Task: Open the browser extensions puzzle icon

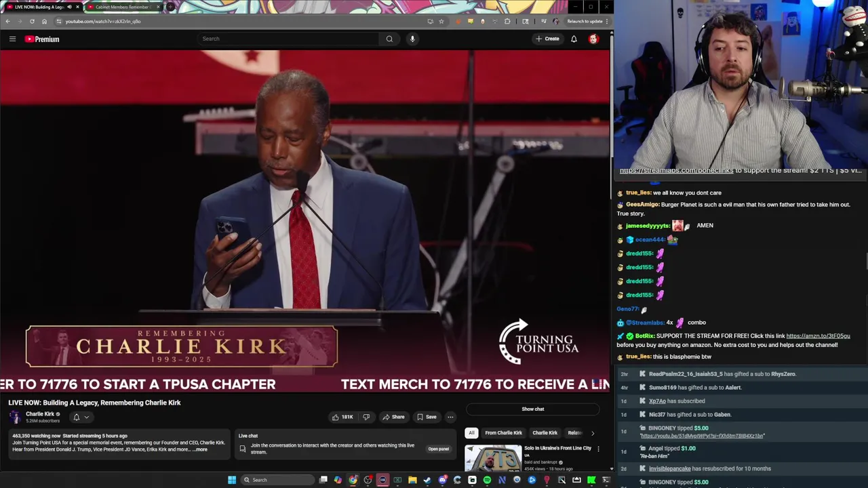Action: (507, 21)
